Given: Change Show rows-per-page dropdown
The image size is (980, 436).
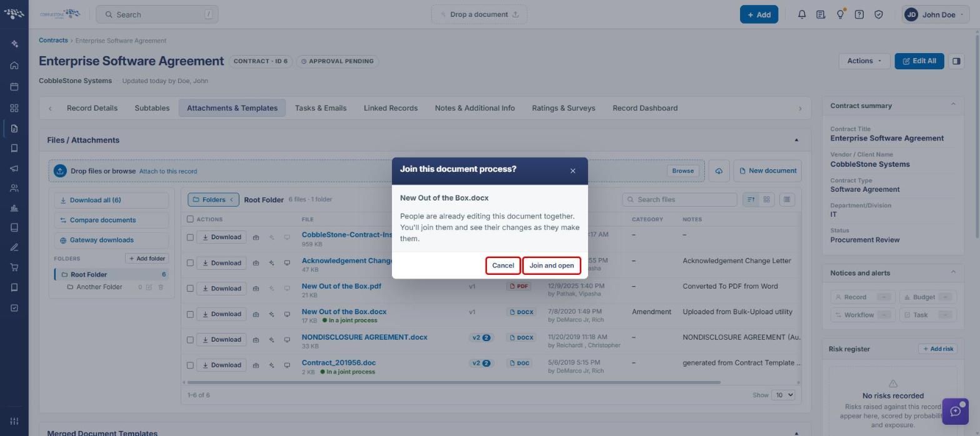Looking at the screenshot, I should (x=783, y=395).
